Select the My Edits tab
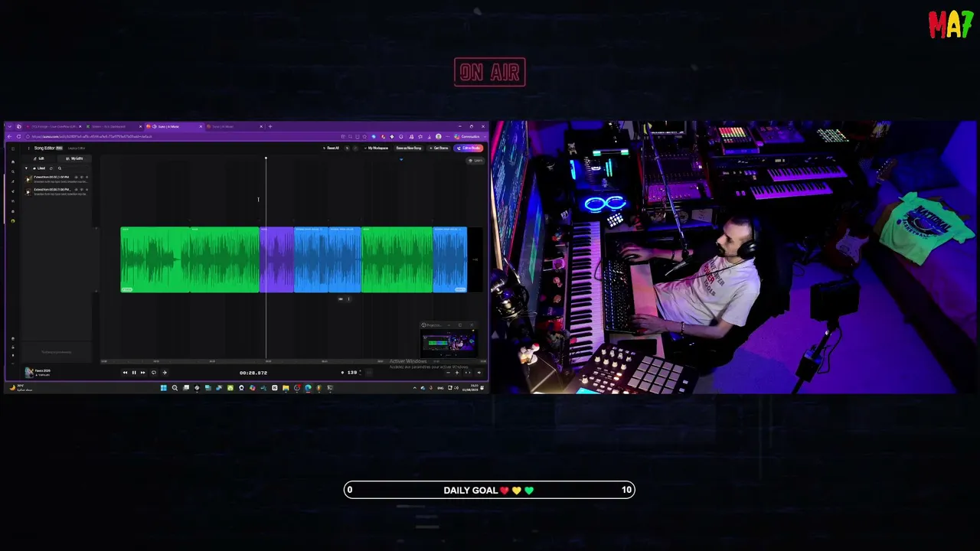The width and height of the screenshot is (980, 551). coord(75,158)
